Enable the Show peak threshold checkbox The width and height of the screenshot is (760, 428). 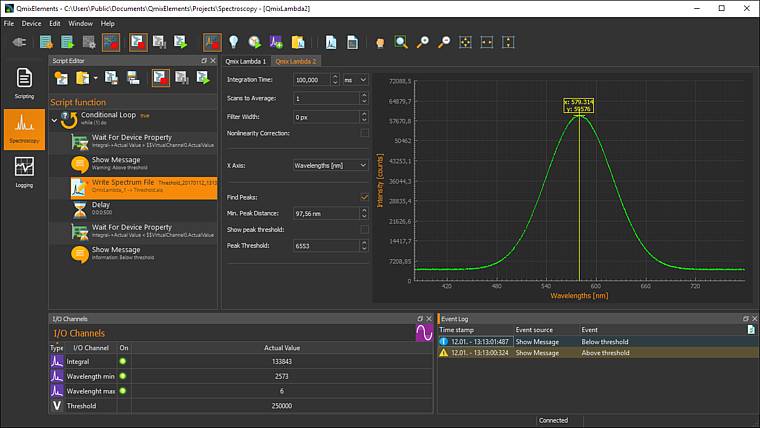coord(364,229)
